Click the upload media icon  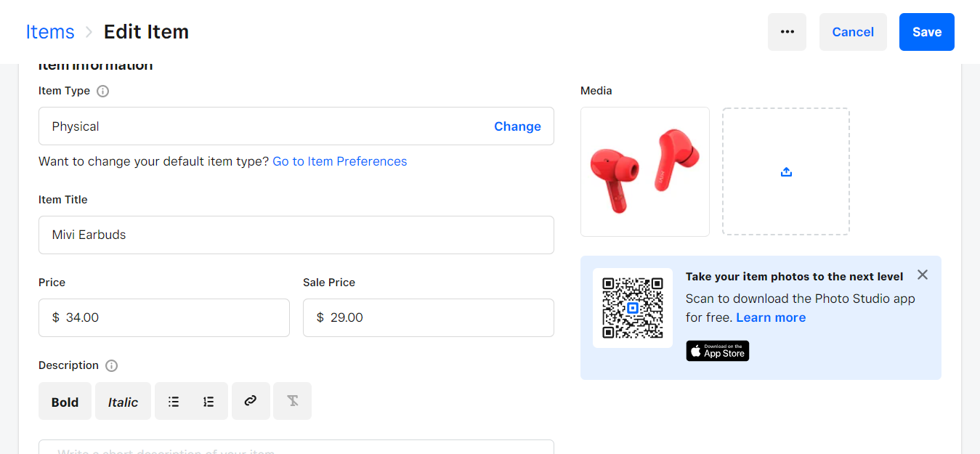785,172
